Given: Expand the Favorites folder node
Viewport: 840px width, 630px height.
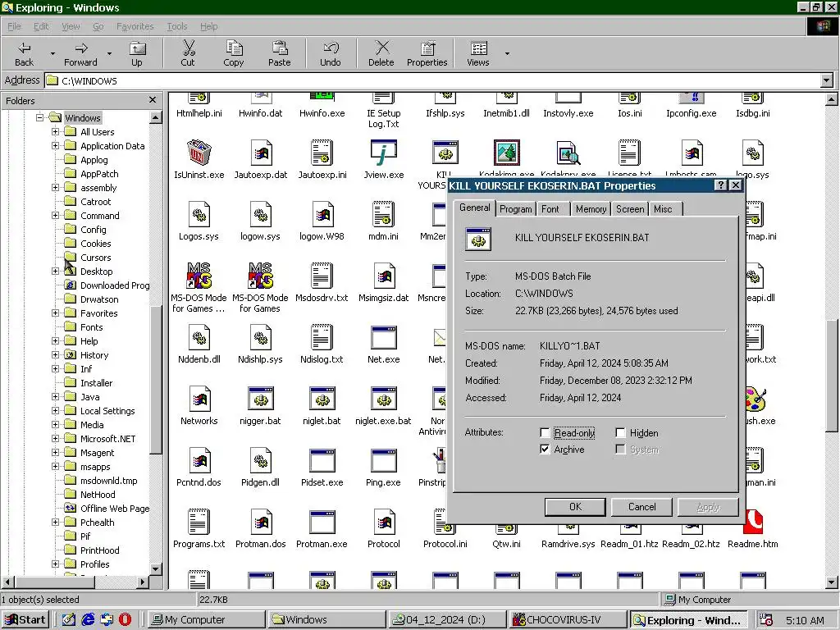Looking at the screenshot, I should point(55,313).
